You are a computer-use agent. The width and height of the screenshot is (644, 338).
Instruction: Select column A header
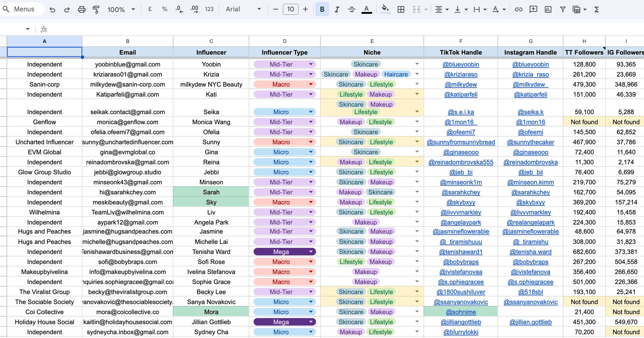click(x=44, y=41)
